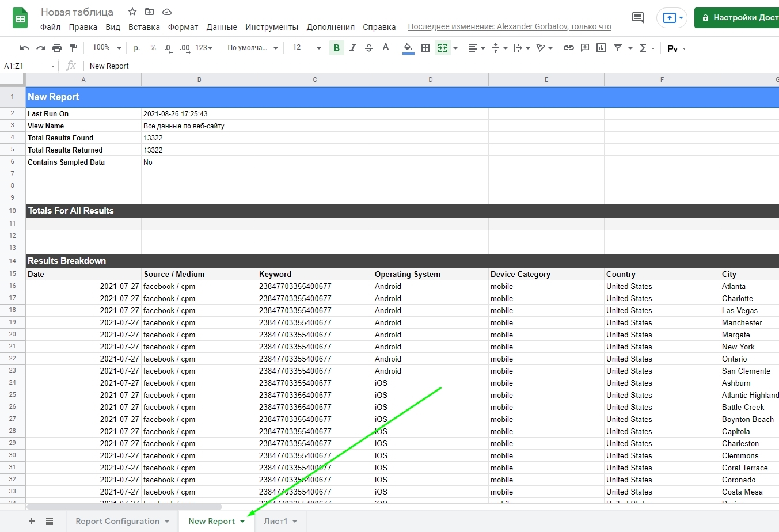Format as currency (р.)
This screenshot has height=532, width=779.
click(136, 48)
